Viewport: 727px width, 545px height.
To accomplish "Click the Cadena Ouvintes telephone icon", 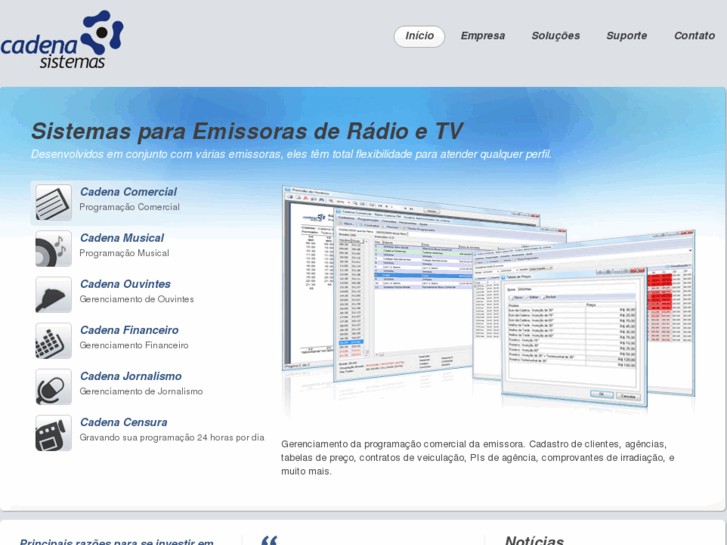I will (53, 295).
